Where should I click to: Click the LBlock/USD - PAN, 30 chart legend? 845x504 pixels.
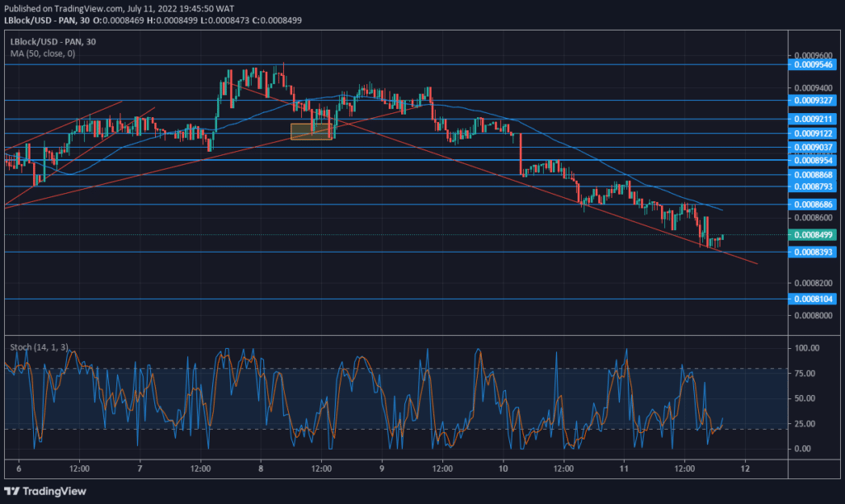[x=53, y=41]
